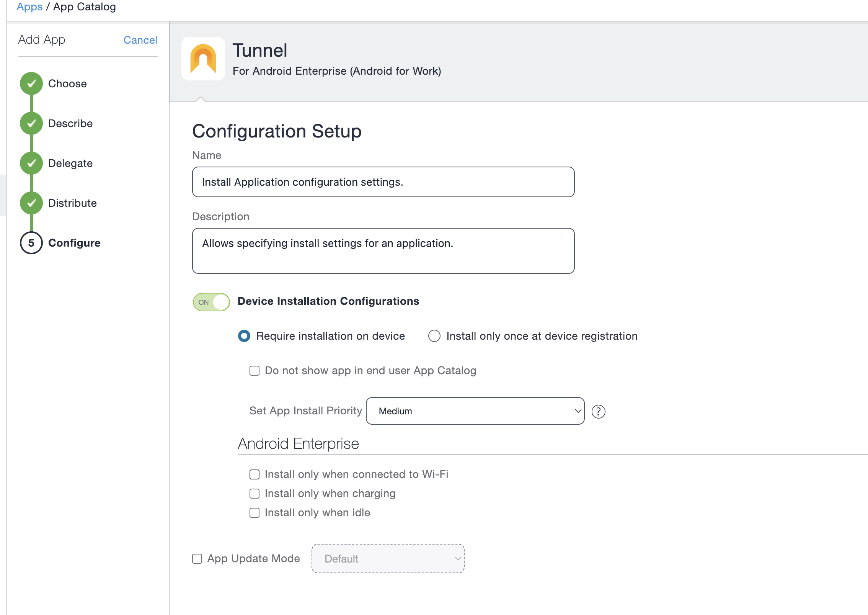Click the Choose step checkmark icon
This screenshot has height=615, width=868.
pyautogui.click(x=31, y=83)
